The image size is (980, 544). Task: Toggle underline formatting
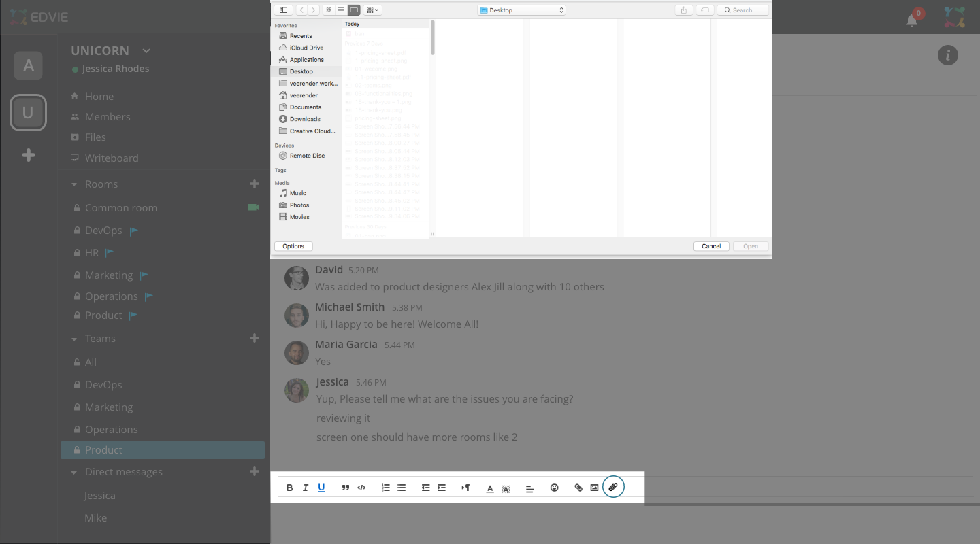point(321,488)
